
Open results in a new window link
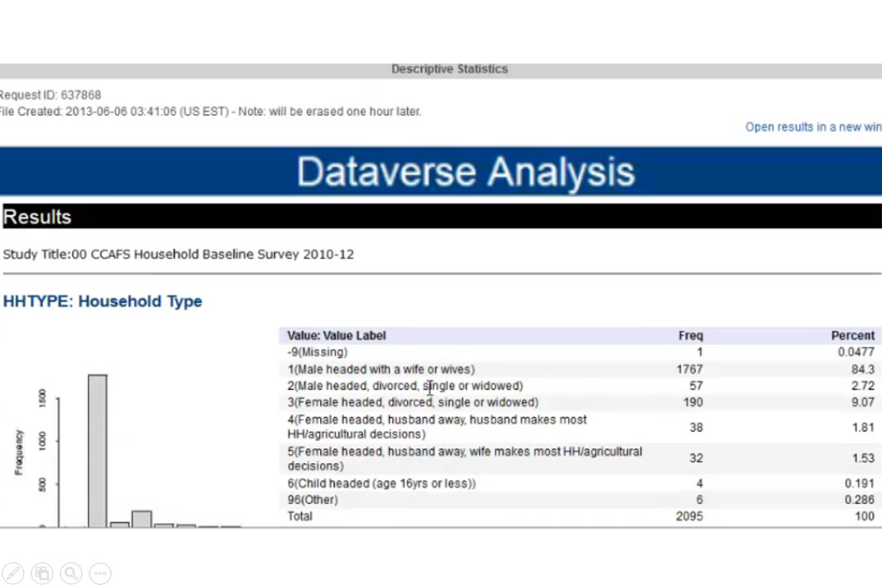tap(813, 127)
